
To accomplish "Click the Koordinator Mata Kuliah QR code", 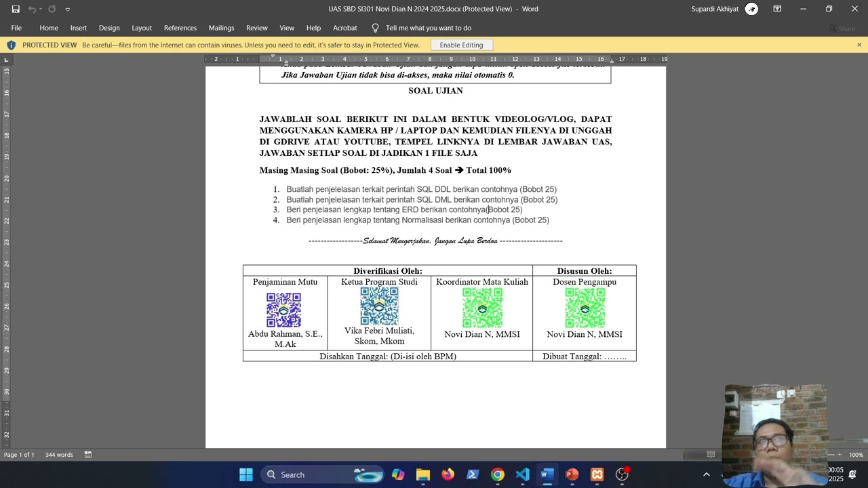I will click(x=482, y=308).
